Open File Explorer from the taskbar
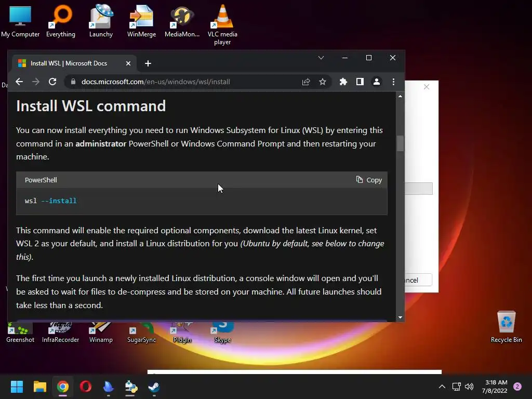The height and width of the screenshot is (399, 532). [x=39, y=387]
